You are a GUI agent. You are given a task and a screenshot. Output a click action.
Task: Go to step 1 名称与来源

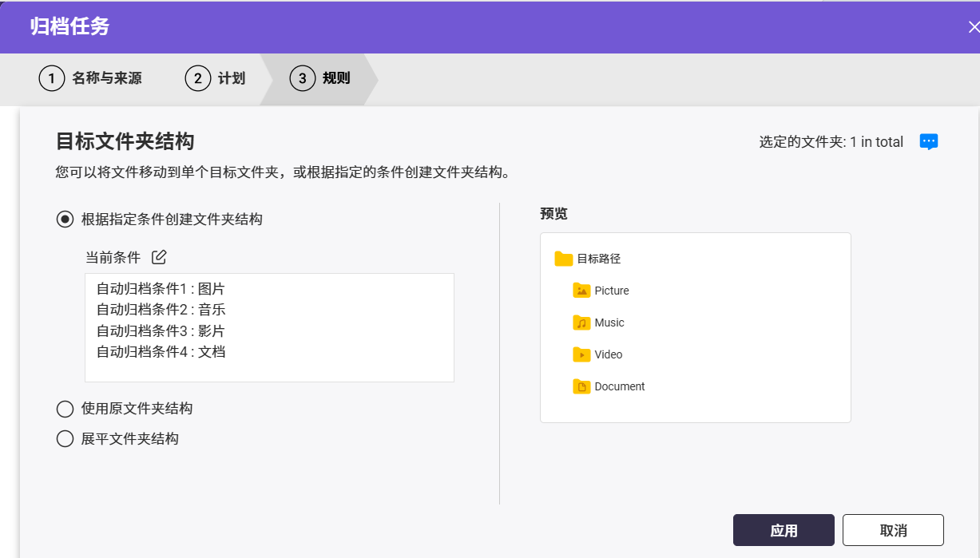[x=90, y=78]
